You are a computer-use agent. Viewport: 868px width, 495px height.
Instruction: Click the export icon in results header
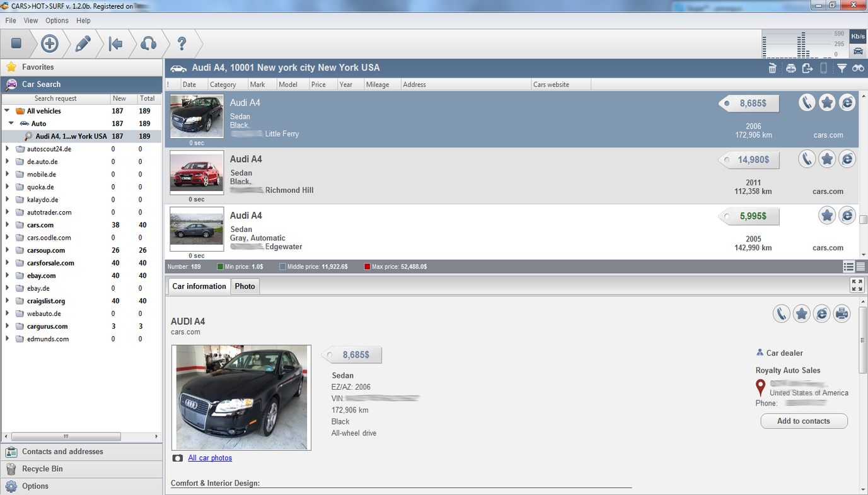point(807,68)
